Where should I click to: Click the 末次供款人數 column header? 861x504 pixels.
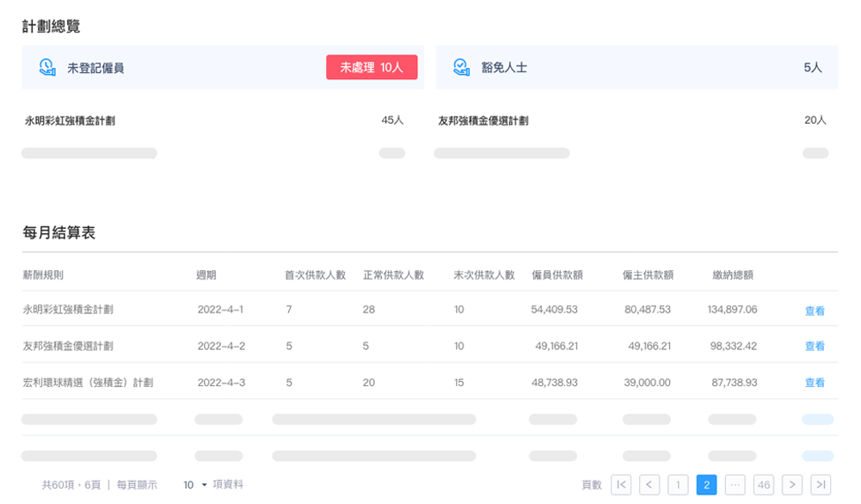(484, 275)
